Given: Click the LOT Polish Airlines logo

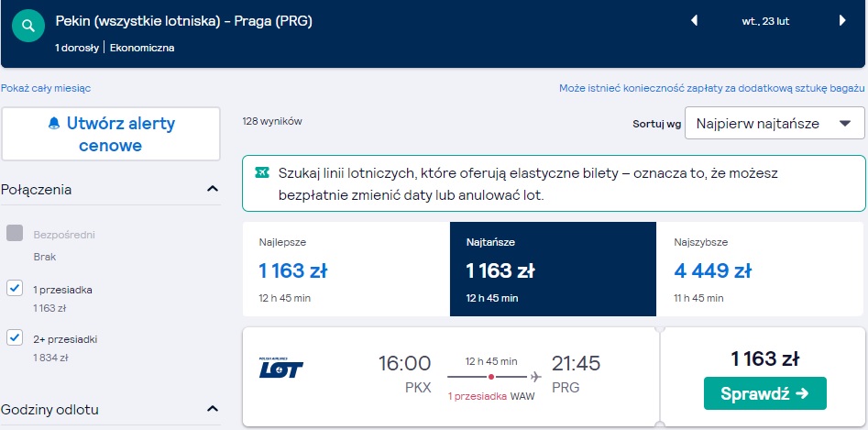Looking at the screenshot, I should pyautogui.click(x=281, y=368).
